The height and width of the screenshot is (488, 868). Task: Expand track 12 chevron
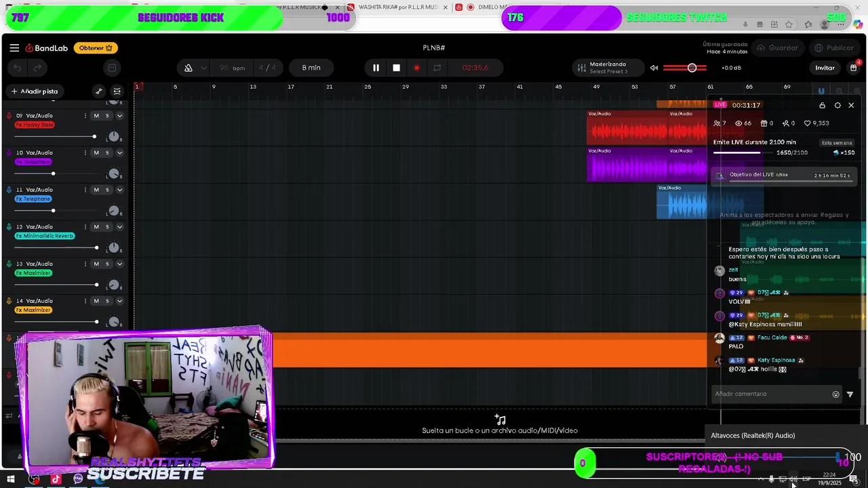(x=119, y=227)
